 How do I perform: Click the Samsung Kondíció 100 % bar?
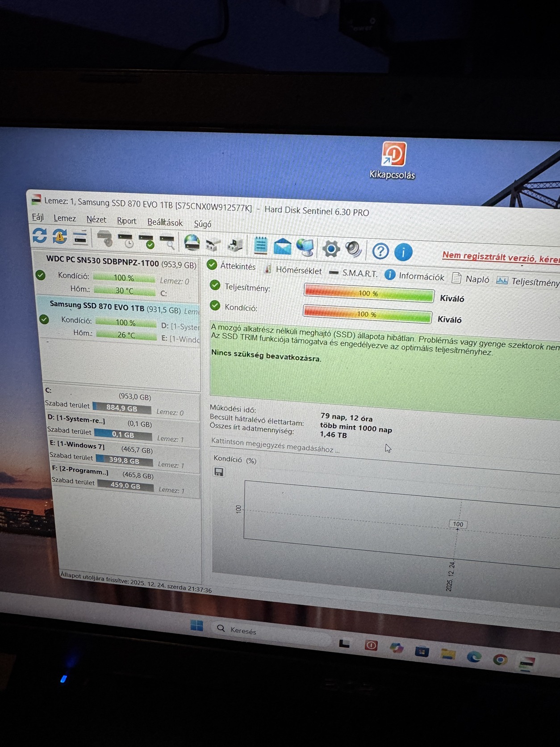[x=125, y=322]
